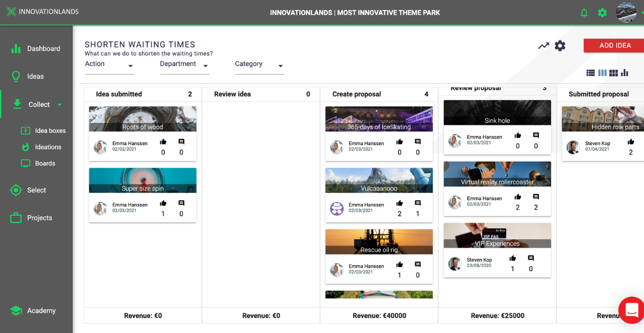644x333 pixels.
Task: Like the Super size spin idea
Action: coord(163,203)
